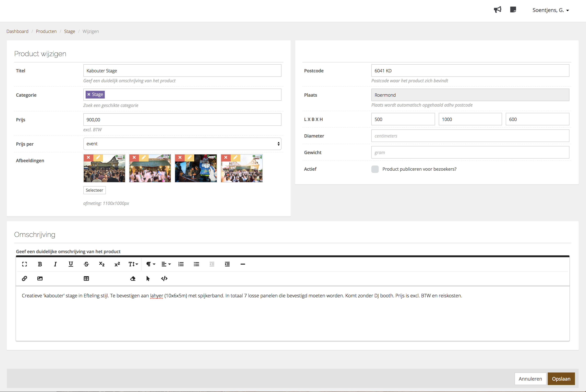Switch to HTML code view

point(164,279)
